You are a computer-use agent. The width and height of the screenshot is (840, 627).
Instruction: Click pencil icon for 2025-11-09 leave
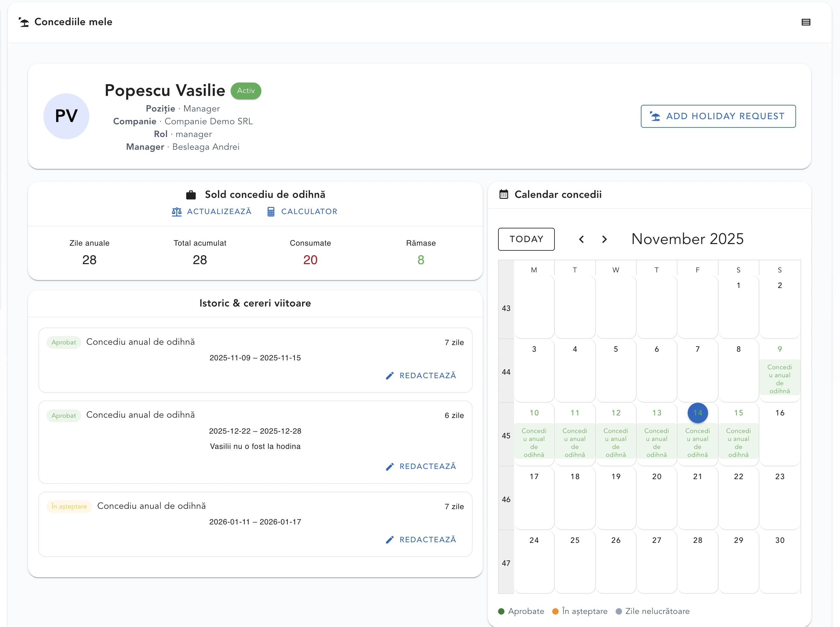click(x=390, y=375)
